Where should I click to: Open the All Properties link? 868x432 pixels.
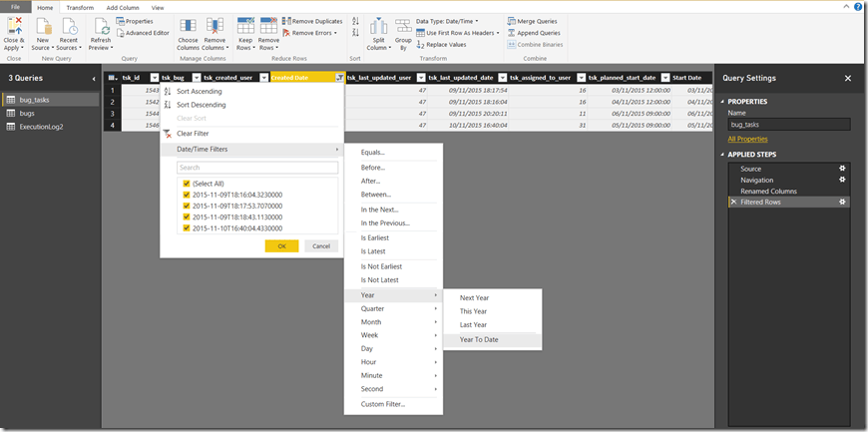[747, 139]
